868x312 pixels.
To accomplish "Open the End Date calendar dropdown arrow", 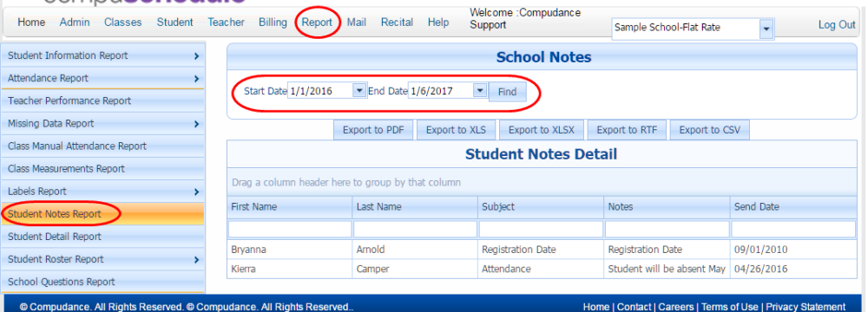I will click(480, 90).
